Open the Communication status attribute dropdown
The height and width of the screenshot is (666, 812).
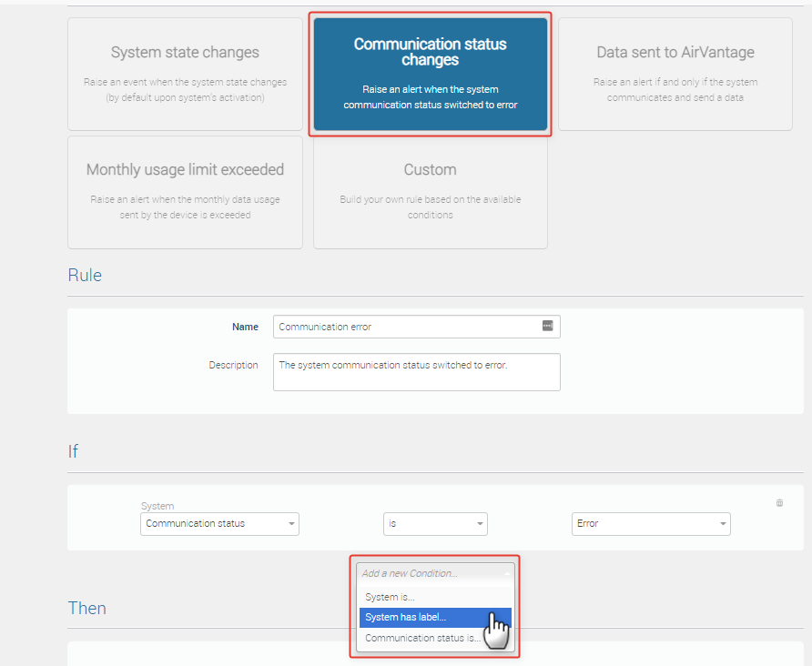pos(219,524)
